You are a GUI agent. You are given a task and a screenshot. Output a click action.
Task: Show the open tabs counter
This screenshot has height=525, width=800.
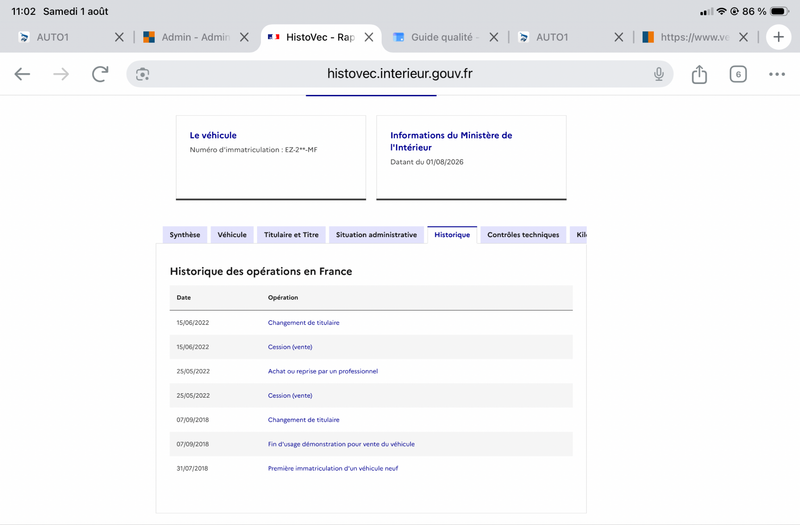(738, 74)
